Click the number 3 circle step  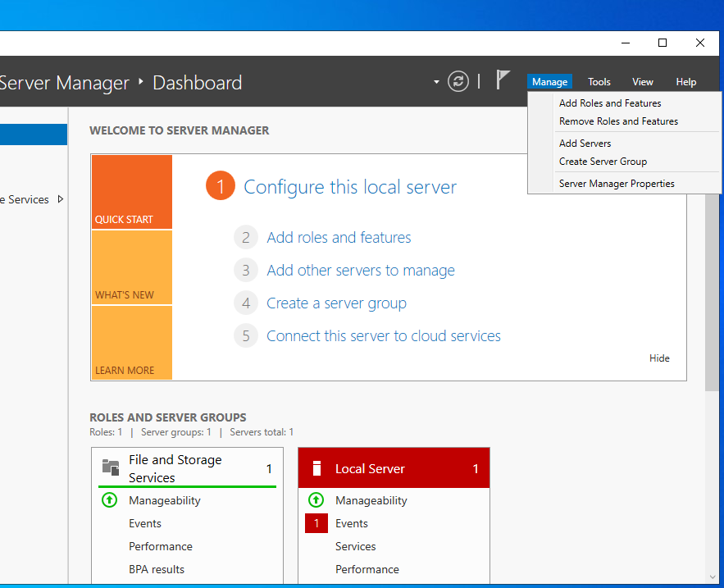click(x=246, y=270)
